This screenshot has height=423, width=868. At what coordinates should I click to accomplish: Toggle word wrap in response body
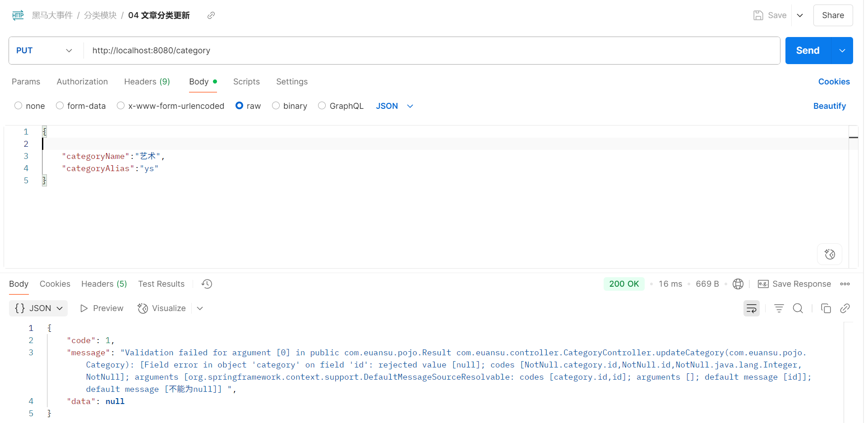point(751,308)
